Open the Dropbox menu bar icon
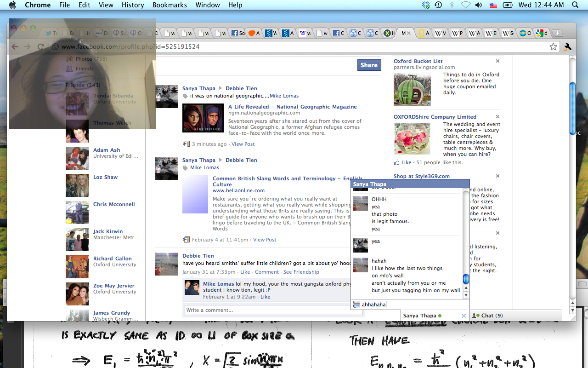Image resolution: width=588 pixels, height=368 pixels. coord(426,5)
